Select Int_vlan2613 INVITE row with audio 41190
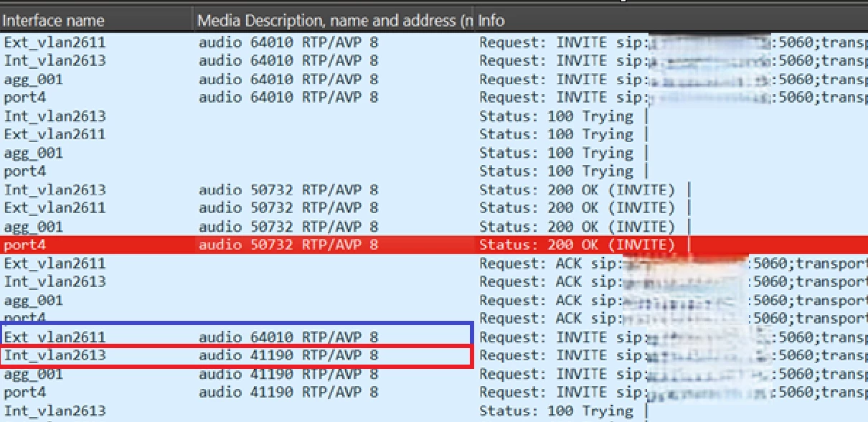The height and width of the screenshot is (422, 868). coord(434,356)
